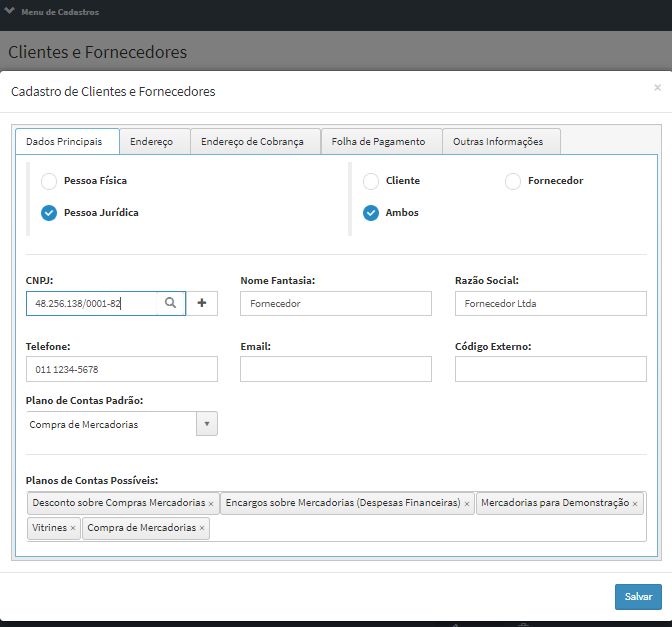This screenshot has height=627, width=672.
Task: Select the Pessoa Física radio option
Action: 49,181
